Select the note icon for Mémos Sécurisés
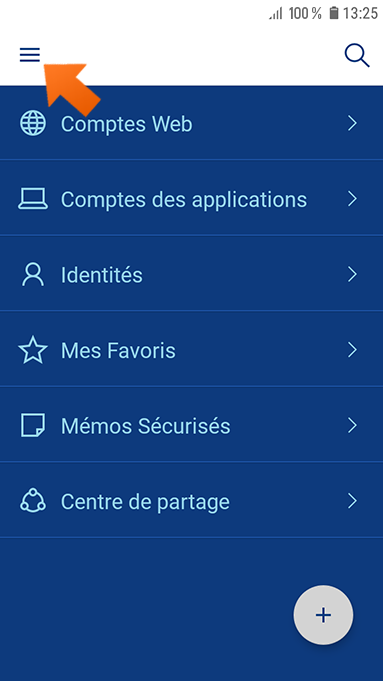 coord(33,425)
